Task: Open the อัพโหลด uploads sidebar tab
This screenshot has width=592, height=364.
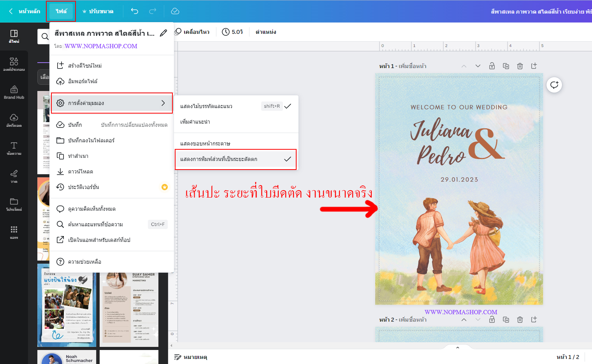Action: click(14, 120)
